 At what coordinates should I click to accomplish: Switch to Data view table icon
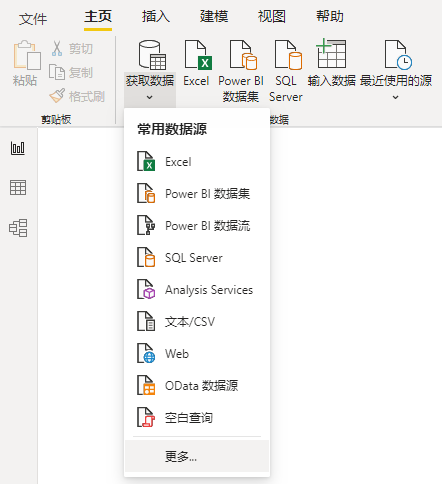point(18,188)
